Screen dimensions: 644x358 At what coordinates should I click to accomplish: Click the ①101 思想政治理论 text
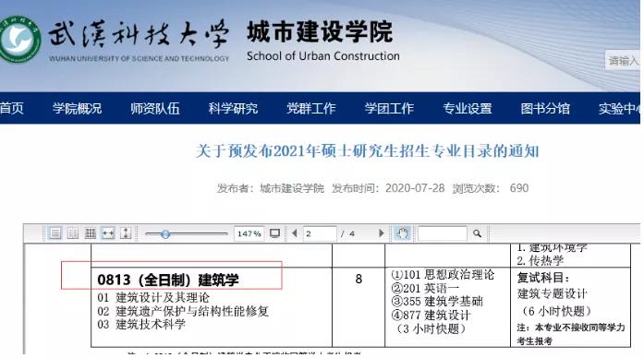click(x=443, y=275)
